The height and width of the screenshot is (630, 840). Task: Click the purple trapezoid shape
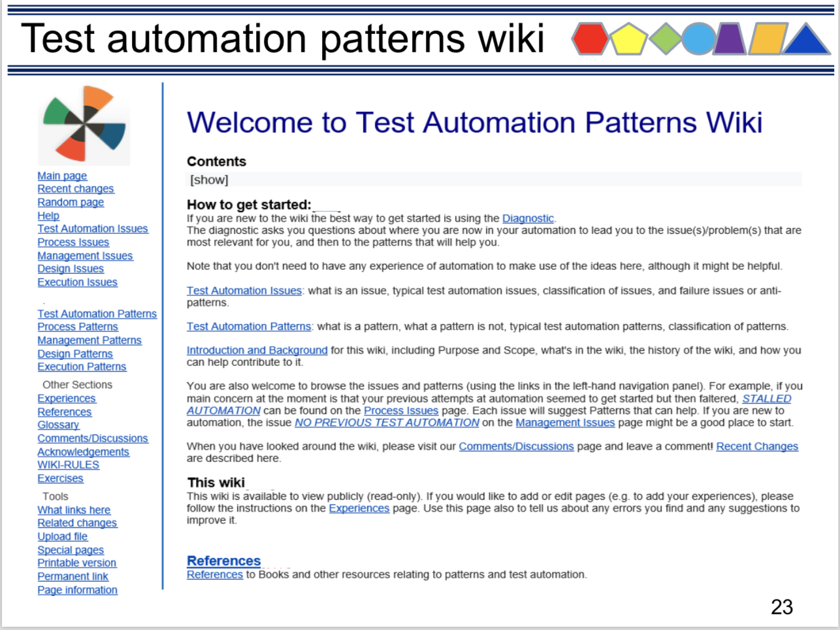click(730, 39)
